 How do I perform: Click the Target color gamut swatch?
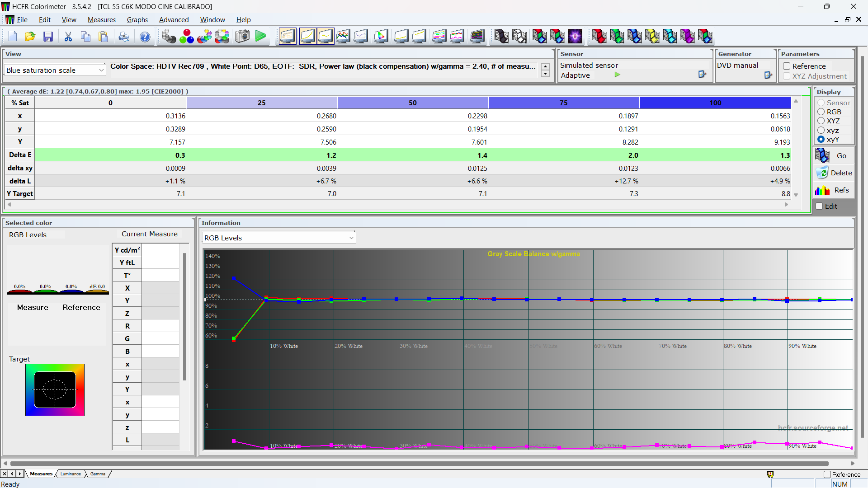click(55, 389)
